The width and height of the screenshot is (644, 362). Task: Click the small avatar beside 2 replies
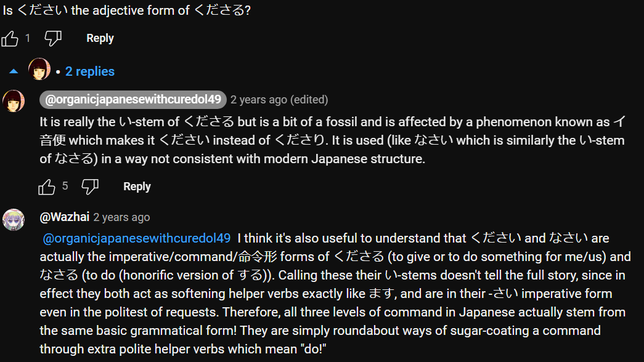coord(39,69)
